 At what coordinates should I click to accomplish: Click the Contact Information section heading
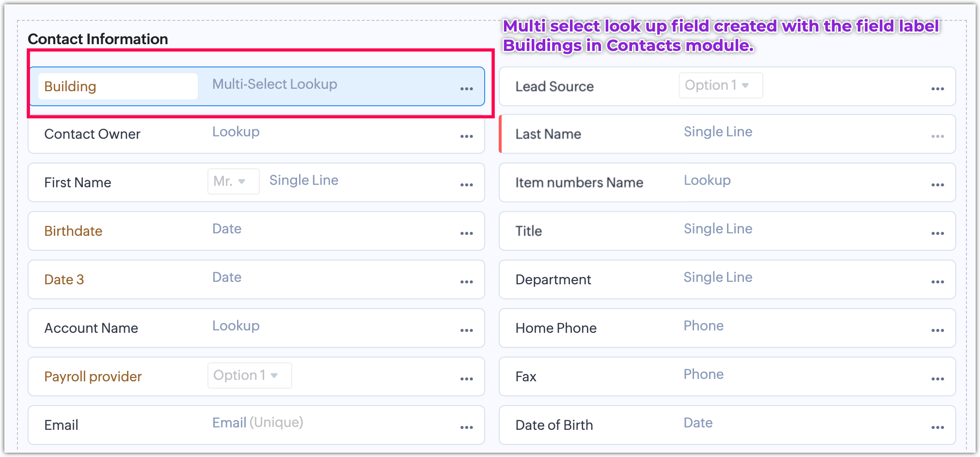click(98, 39)
